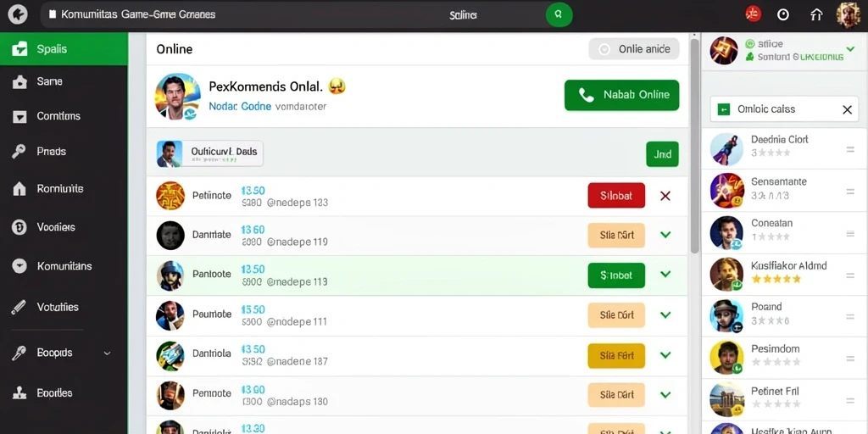Open the red notification icon
The width and height of the screenshot is (868, 434).
pyautogui.click(x=753, y=14)
